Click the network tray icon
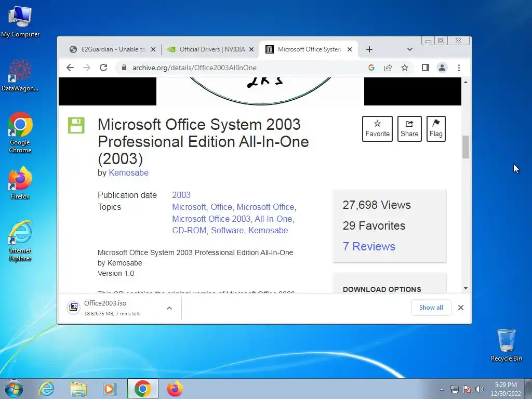Image resolution: width=532 pixels, height=399 pixels. (x=454, y=389)
